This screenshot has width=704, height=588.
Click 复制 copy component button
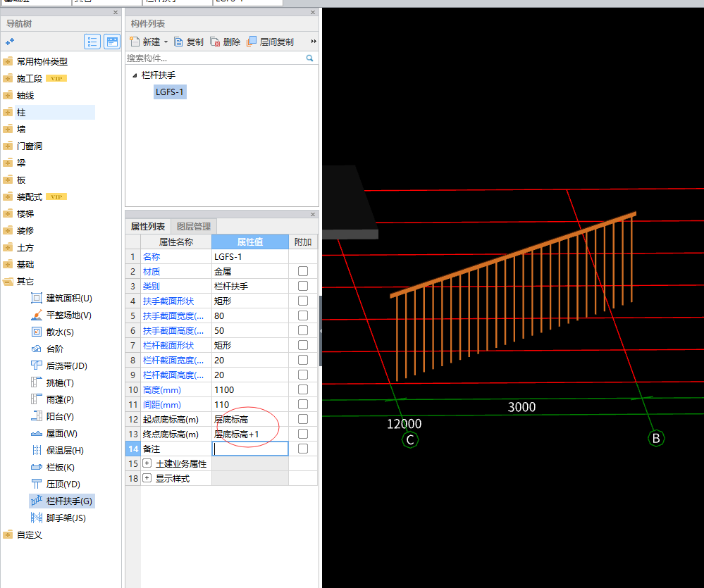click(189, 42)
